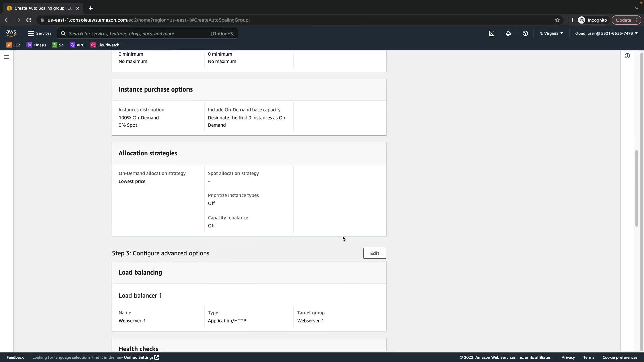Click the page vertical scrollbar
The width and height of the screenshot is (644, 362).
coord(636,188)
